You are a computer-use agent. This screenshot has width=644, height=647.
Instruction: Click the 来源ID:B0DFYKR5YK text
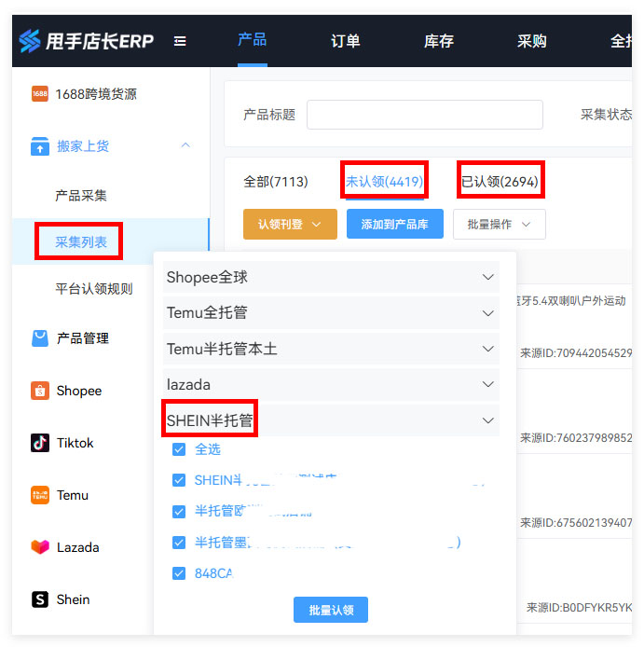tap(580, 608)
